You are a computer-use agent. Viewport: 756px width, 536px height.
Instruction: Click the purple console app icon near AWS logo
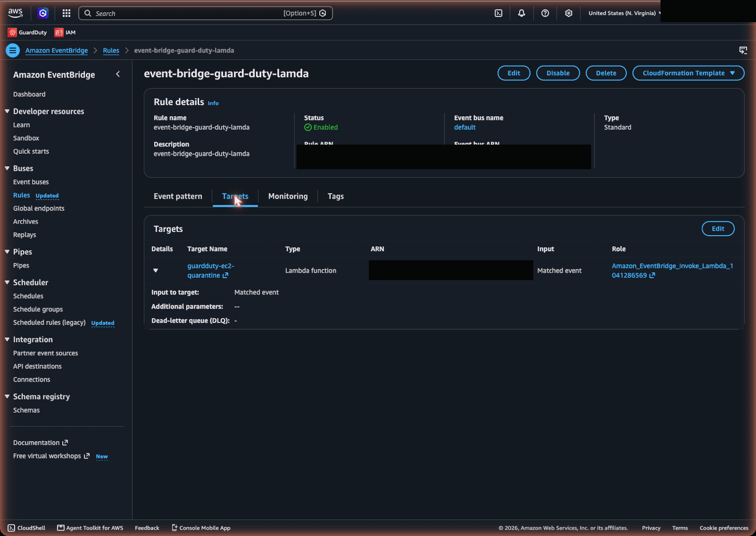pos(43,13)
